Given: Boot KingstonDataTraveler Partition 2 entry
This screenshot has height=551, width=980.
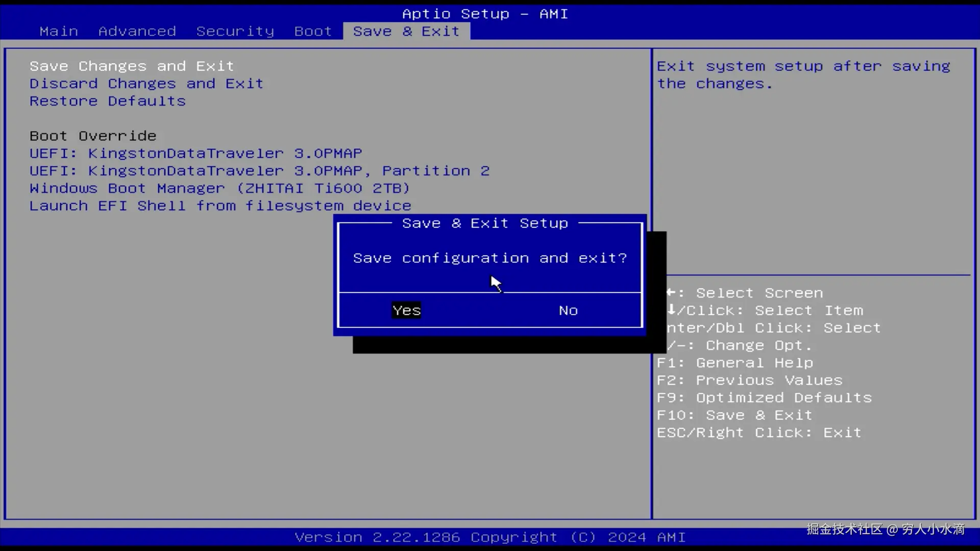Looking at the screenshot, I should tap(259, 171).
